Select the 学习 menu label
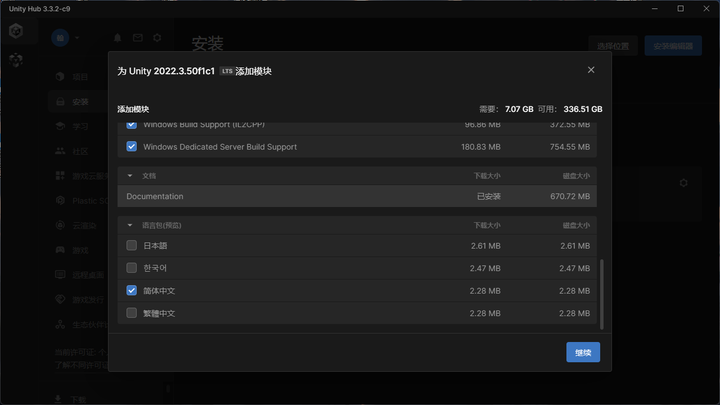The height and width of the screenshot is (405, 720). tap(80, 126)
